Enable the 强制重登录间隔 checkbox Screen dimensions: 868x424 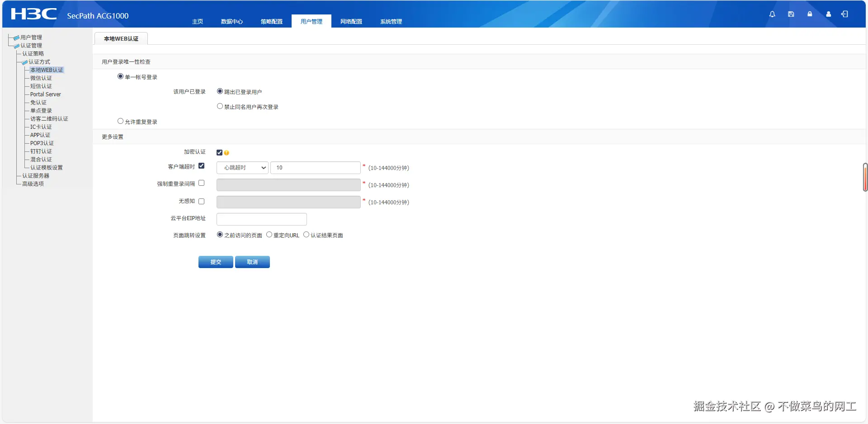201,183
